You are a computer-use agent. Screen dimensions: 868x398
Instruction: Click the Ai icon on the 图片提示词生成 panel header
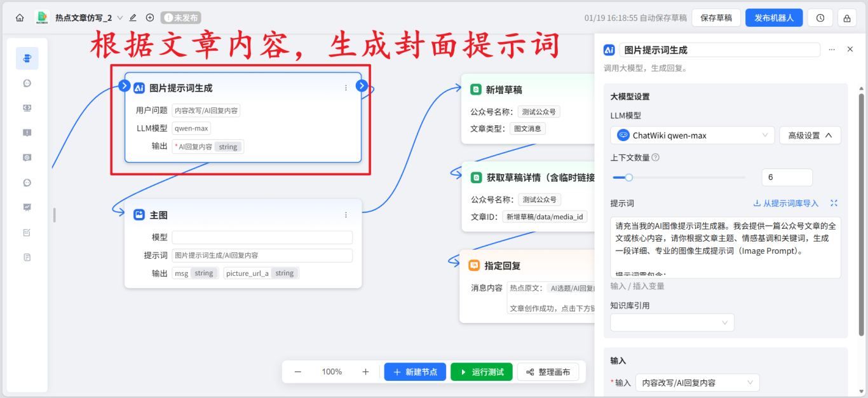pos(609,49)
